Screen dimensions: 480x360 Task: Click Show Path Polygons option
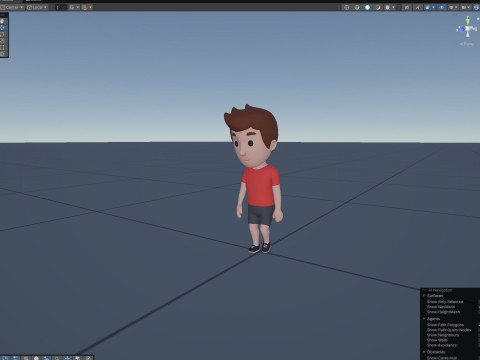[445, 325]
